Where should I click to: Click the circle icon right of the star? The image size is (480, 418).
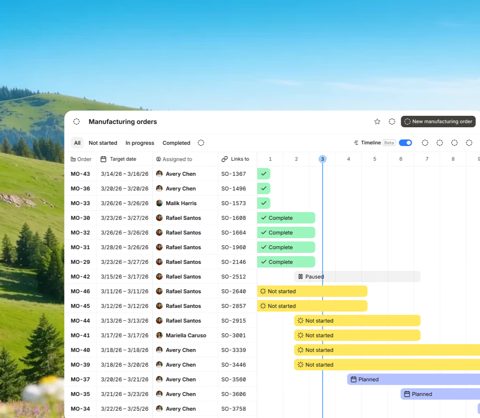[392, 122]
